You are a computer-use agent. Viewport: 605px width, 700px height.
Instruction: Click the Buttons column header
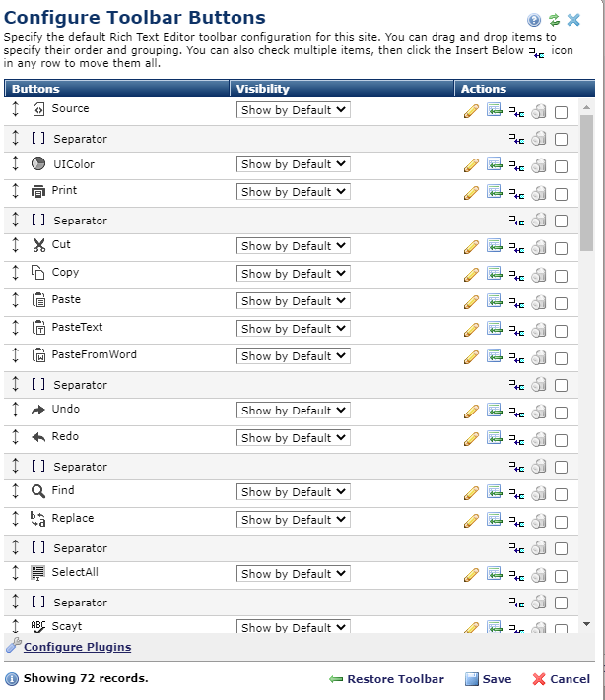tap(35, 89)
